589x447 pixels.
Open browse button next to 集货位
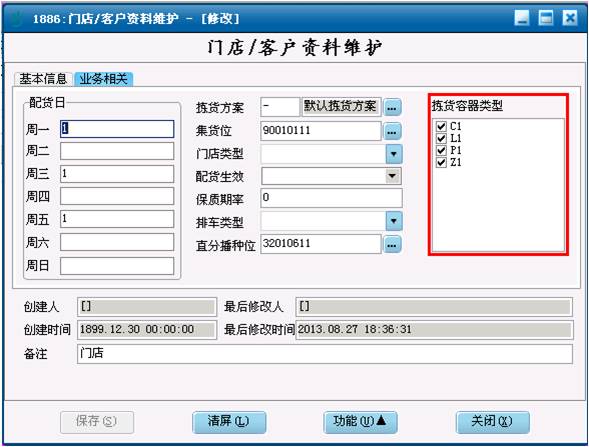tap(393, 131)
